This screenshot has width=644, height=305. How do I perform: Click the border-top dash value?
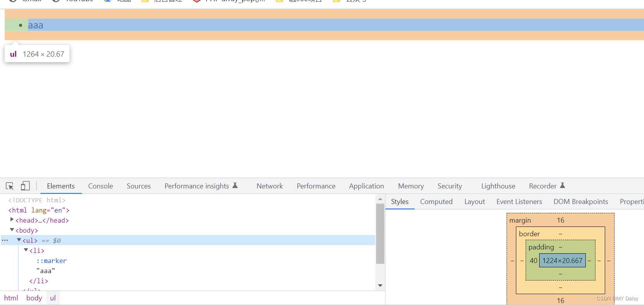(x=561, y=234)
